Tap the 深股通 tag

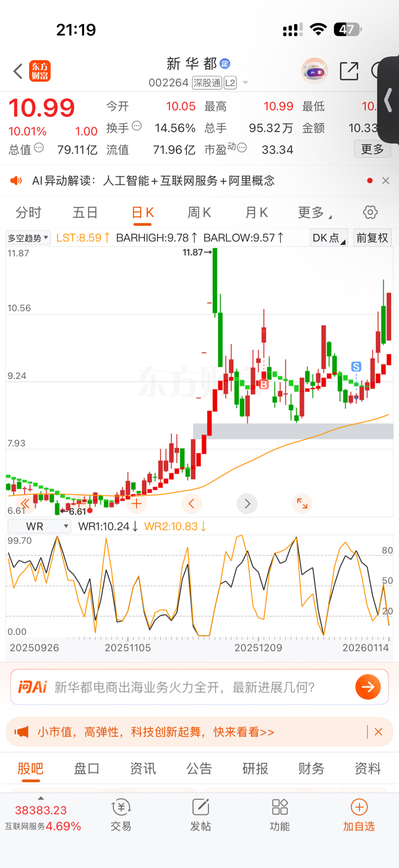tap(207, 83)
